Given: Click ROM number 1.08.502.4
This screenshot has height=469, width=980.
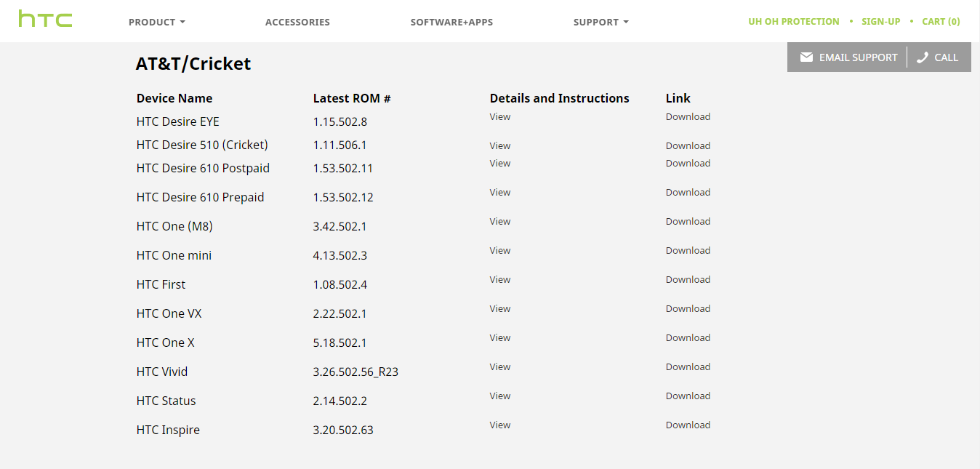Looking at the screenshot, I should click(x=340, y=284).
